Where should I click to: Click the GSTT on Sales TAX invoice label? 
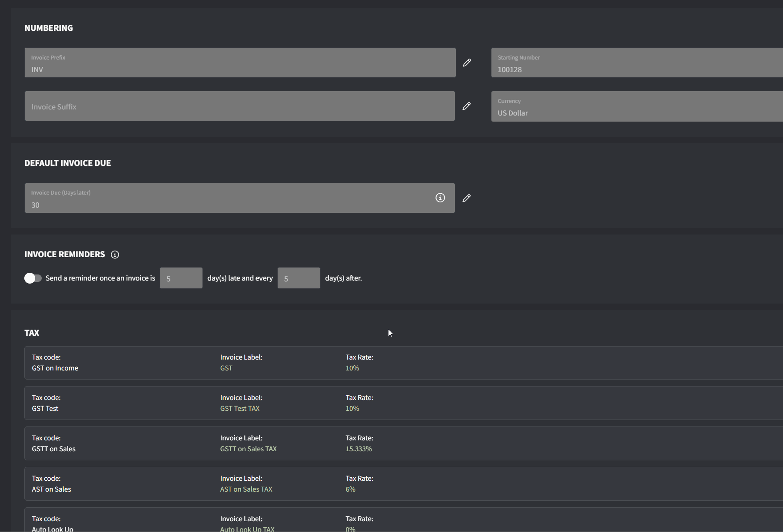click(248, 449)
